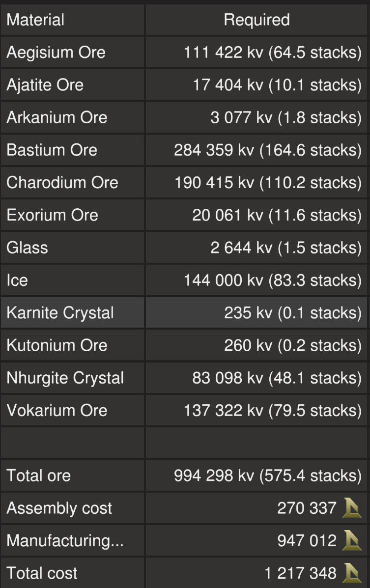Viewport: 370px width, 588px height.
Task: Click the currency icon beside Total cost
Action: coord(352,573)
